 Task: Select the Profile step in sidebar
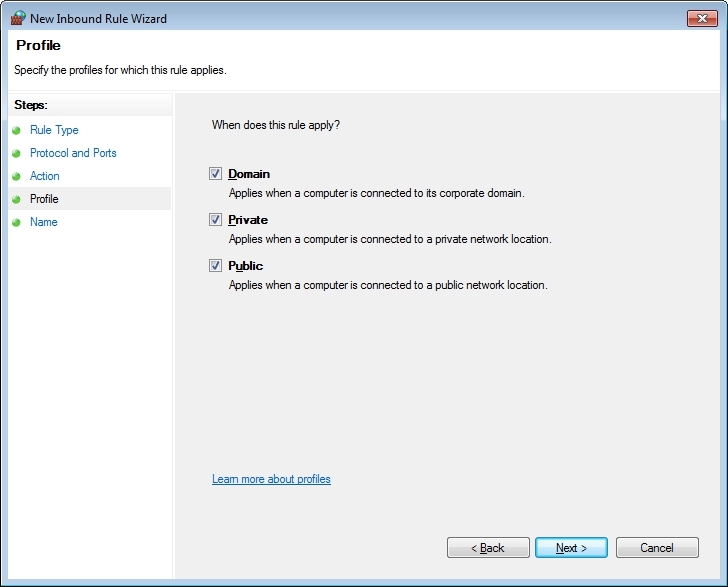(44, 199)
